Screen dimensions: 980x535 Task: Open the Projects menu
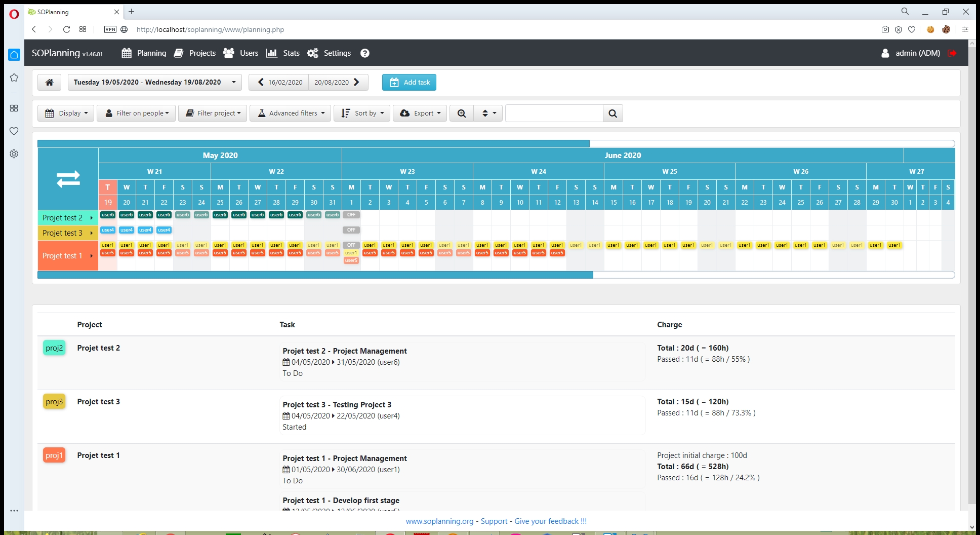click(x=195, y=53)
